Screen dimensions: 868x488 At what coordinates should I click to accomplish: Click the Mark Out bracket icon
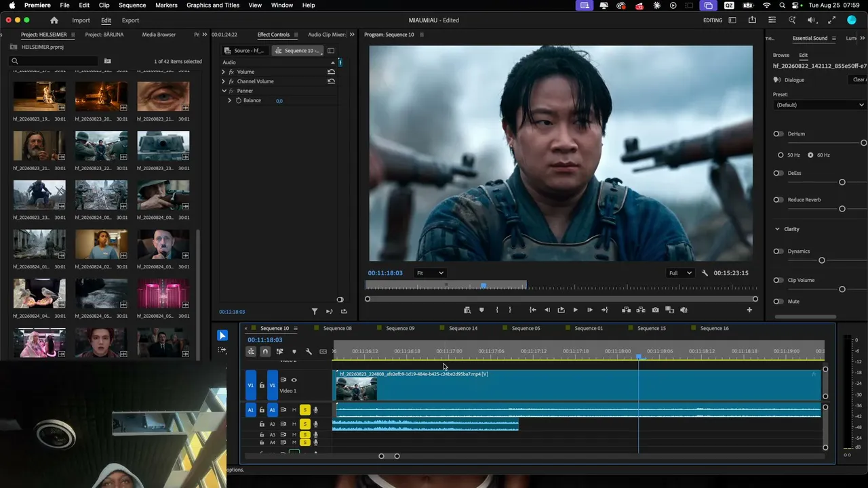point(510,310)
